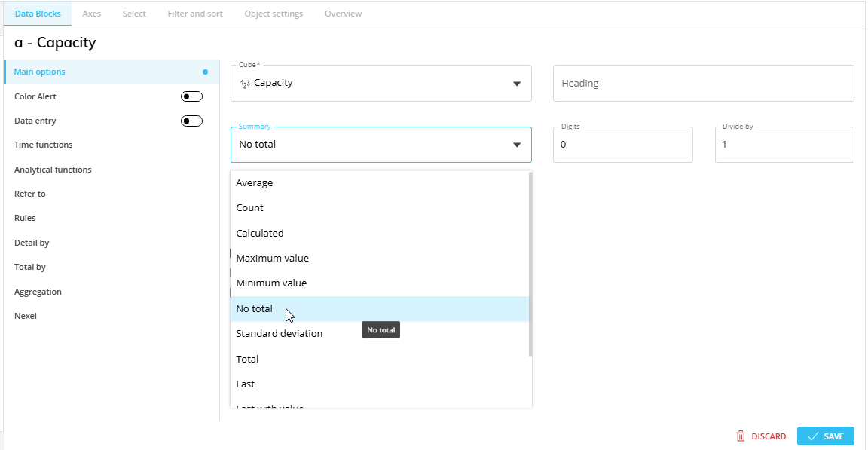This screenshot has height=450, width=868.
Task: Select Analytical functions sidebar item
Action: [x=53, y=170]
